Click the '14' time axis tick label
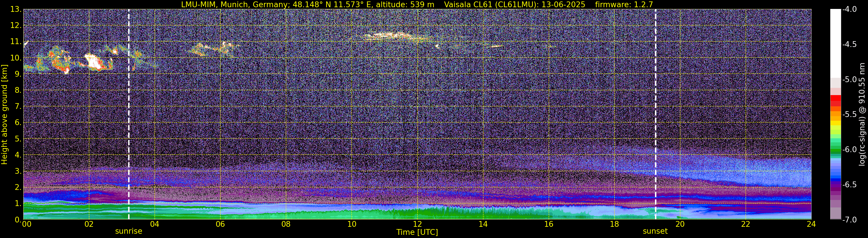868x238 pixels. [x=483, y=224]
